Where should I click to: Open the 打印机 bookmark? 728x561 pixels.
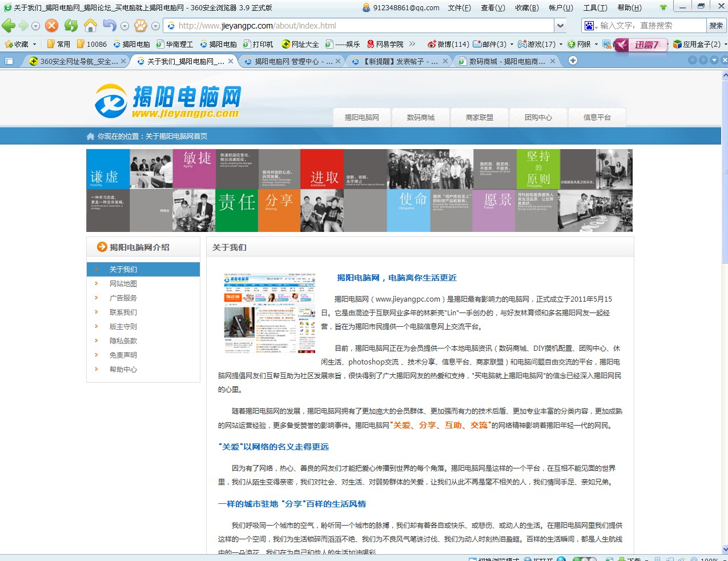pos(258,44)
